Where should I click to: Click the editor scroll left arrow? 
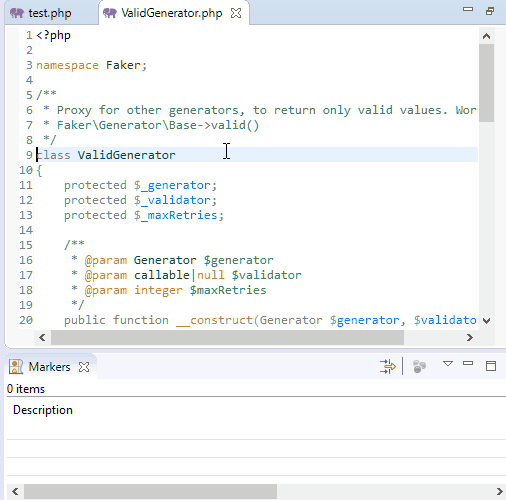[42, 338]
